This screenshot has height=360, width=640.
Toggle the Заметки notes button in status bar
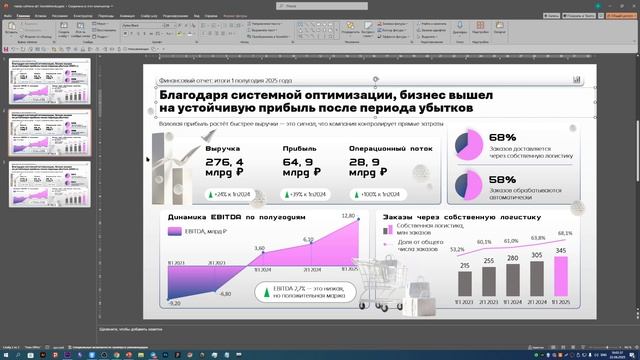pos(536,347)
